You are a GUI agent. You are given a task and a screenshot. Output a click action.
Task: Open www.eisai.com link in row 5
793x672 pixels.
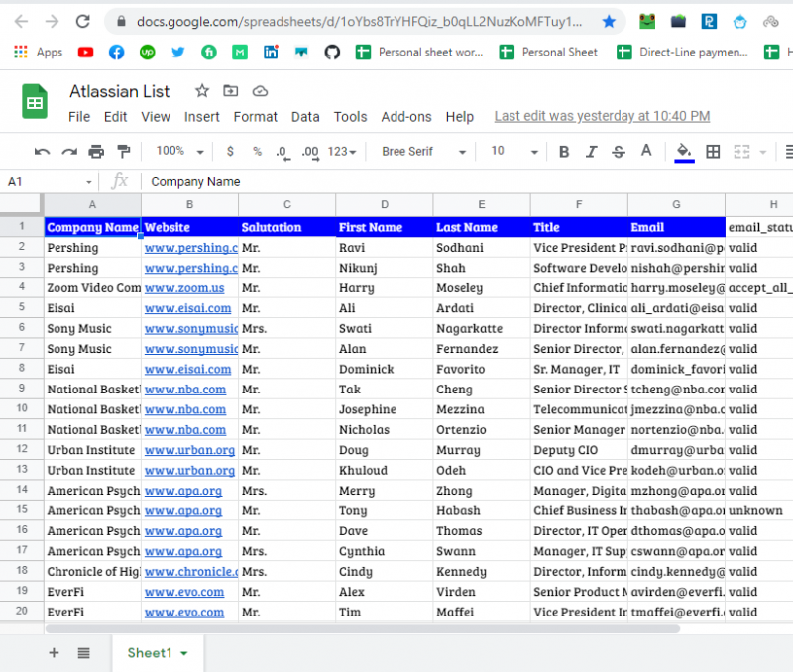187,308
